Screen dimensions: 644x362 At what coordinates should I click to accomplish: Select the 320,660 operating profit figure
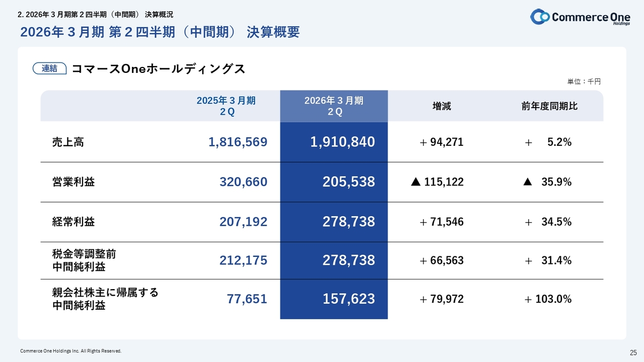pos(243,182)
